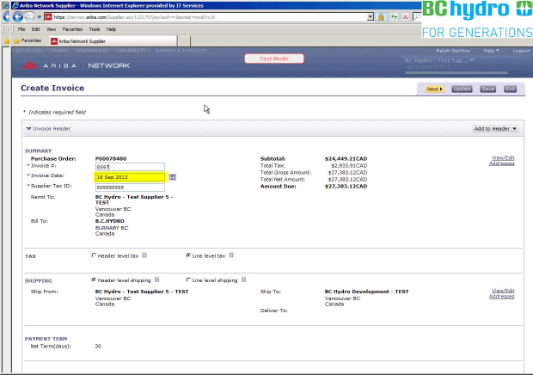This screenshot has height=375, width=533.
Task: Open the BC Hydro Test Supplier account dropdown
Action: click(439, 60)
